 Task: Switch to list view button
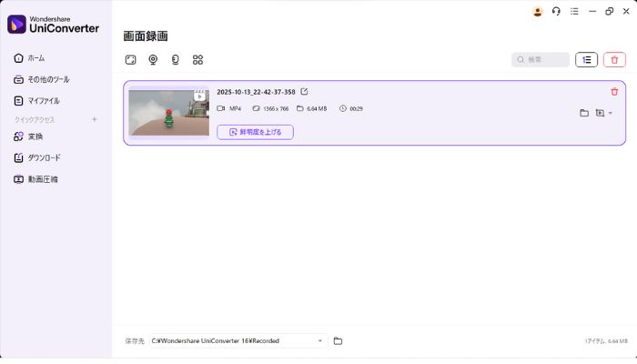[x=586, y=60]
